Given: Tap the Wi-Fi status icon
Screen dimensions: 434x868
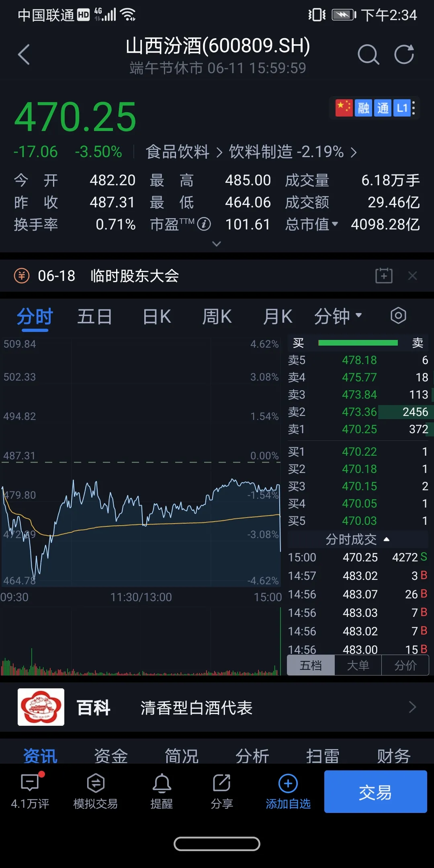Looking at the screenshot, I should tap(128, 14).
